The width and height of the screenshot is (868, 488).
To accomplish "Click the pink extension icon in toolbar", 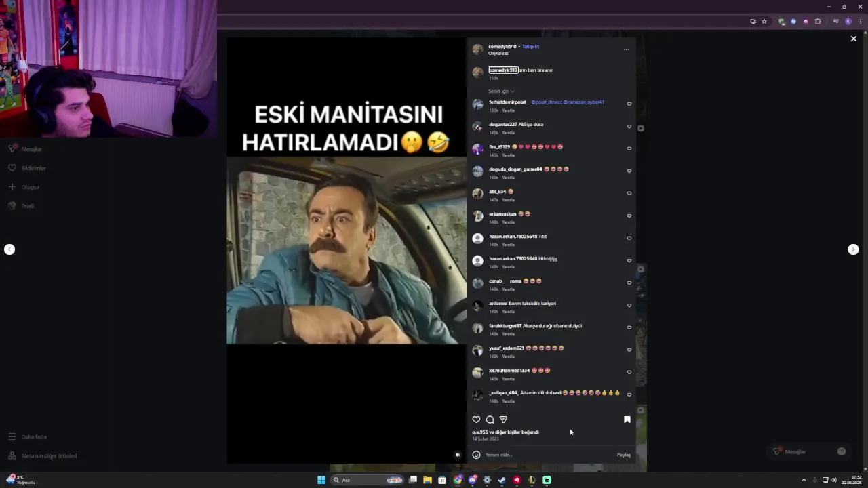I will tap(806, 21).
